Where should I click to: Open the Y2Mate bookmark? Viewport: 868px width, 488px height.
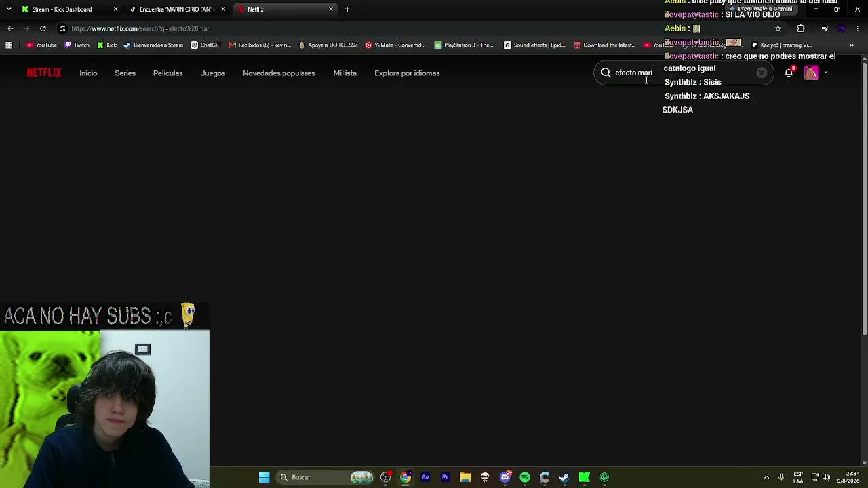[x=395, y=45]
